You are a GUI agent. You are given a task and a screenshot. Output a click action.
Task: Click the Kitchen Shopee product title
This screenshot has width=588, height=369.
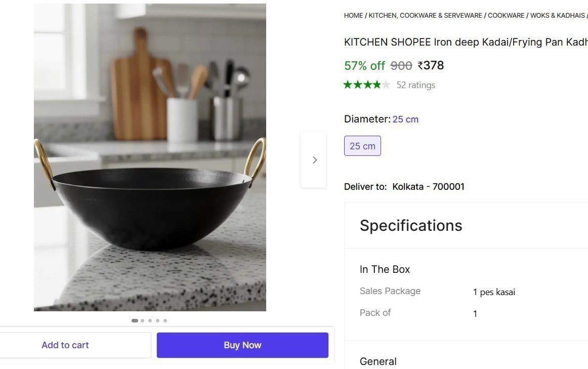(466, 42)
